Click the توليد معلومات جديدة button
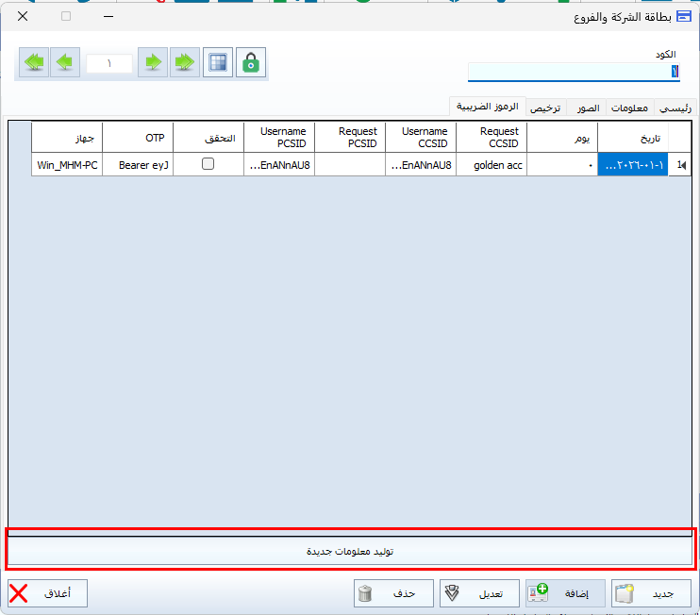The image size is (700, 615). tap(350, 550)
